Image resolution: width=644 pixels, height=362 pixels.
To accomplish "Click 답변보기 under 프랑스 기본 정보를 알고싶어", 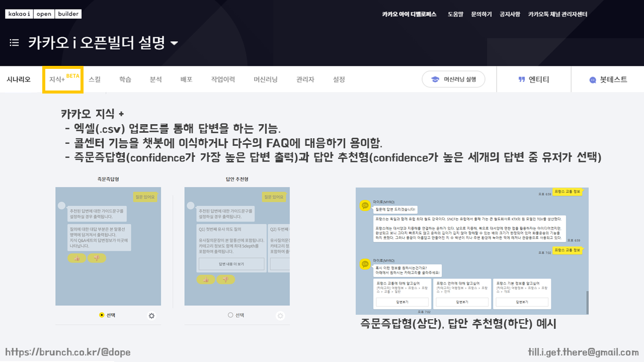I will [522, 302].
